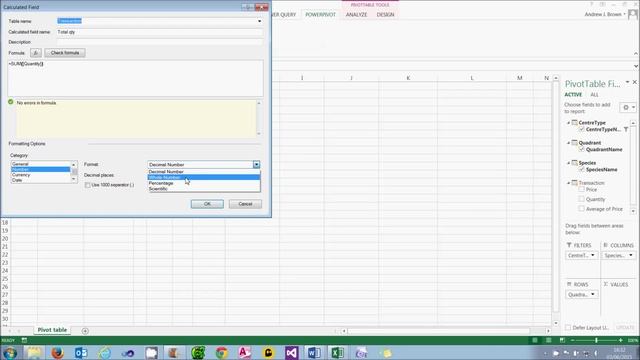This screenshot has width=640, height=360.
Task: Launch Firefox from the taskbar
Action: tap(58, 353)
